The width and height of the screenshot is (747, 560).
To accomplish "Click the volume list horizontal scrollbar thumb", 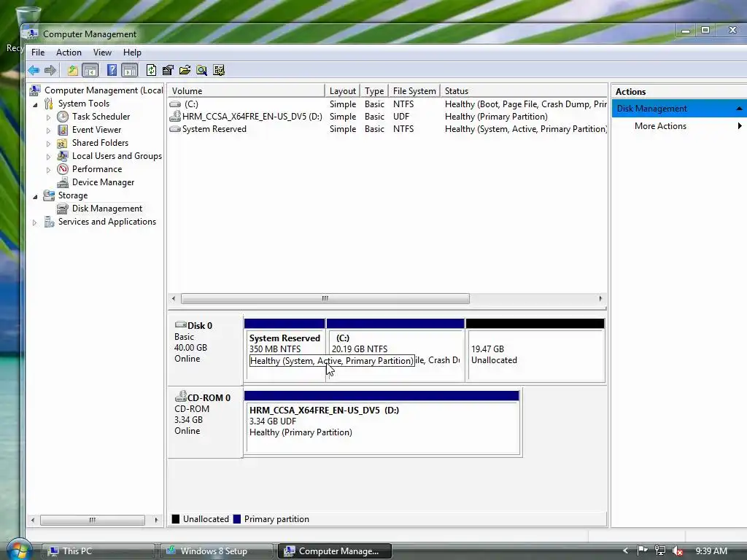I will (x=325, y=298).
